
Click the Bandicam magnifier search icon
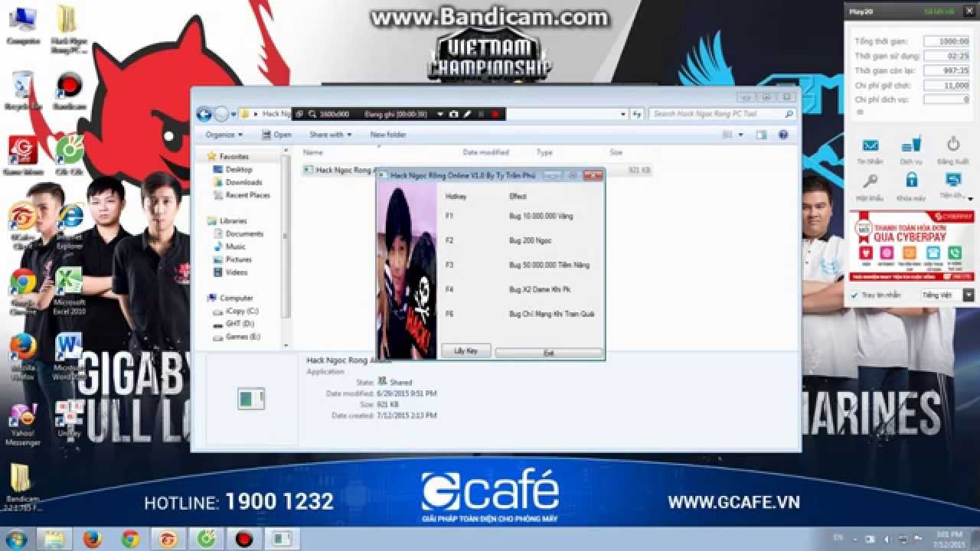click(312, 114)
